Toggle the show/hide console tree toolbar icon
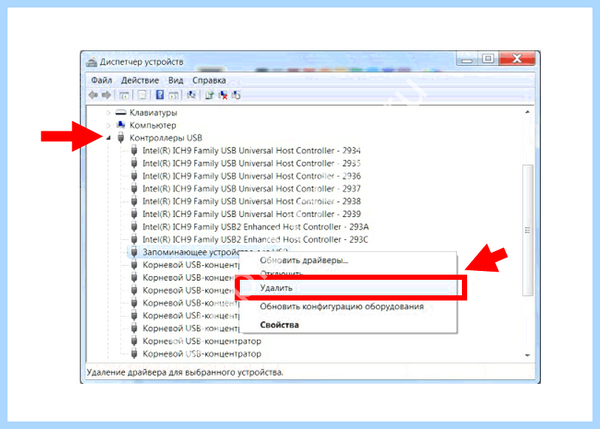Image resolution: width=600 pixels, height=429 pixels. 124,95
